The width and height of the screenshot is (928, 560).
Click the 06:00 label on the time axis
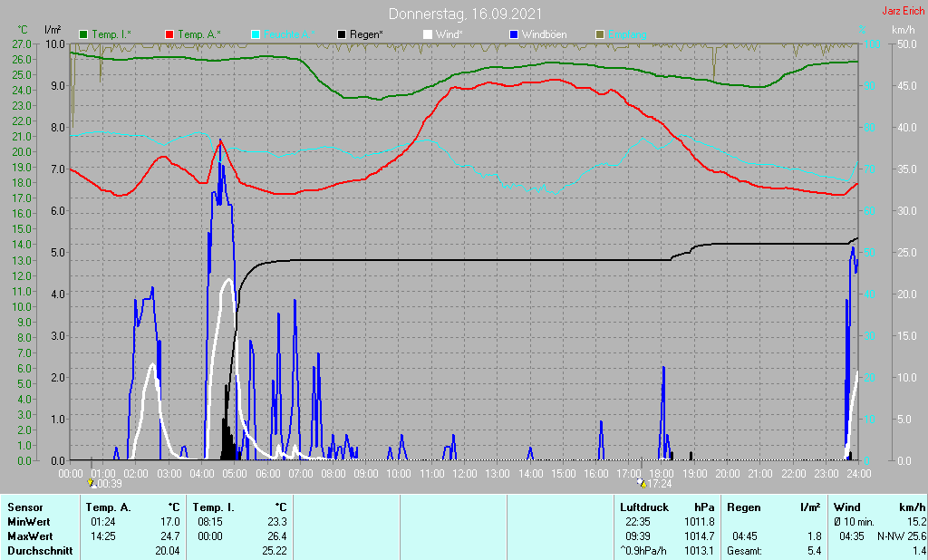pyautogui.click(x=267, y=474)
